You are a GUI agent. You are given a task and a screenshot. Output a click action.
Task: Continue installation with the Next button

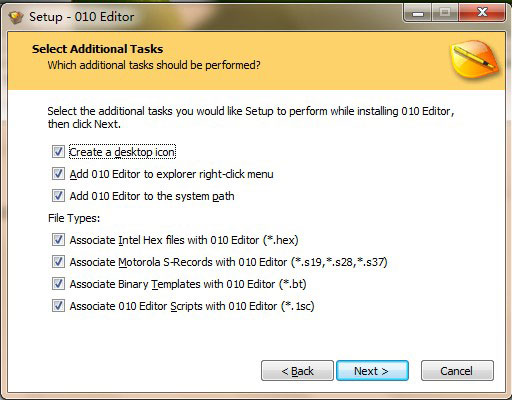coord(372,371)
